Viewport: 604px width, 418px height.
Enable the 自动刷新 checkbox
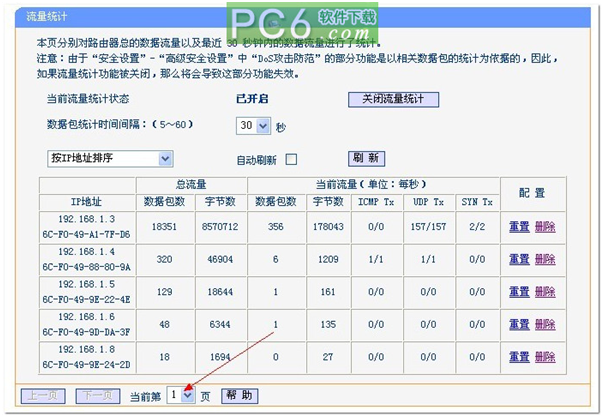(x=291, y=159)
